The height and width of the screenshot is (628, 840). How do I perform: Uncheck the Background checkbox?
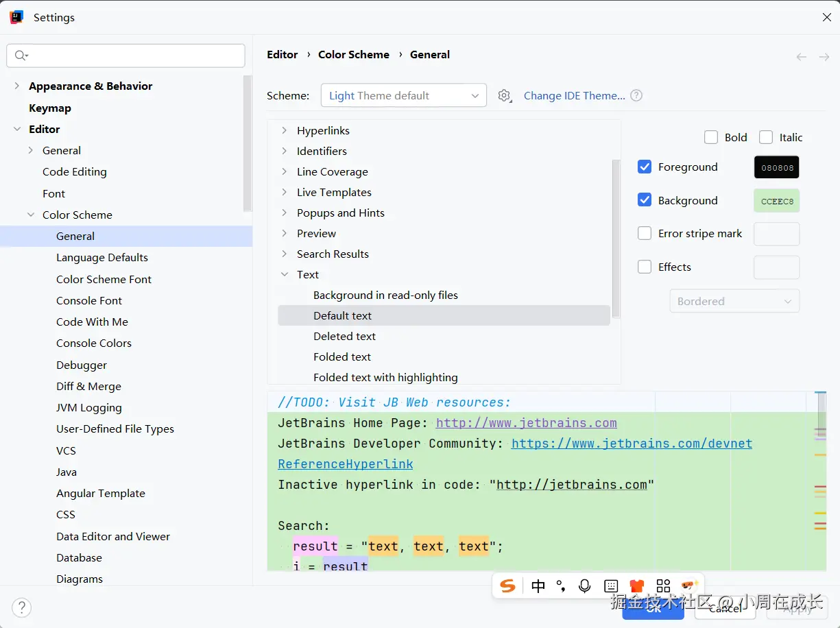pos(645,200)
